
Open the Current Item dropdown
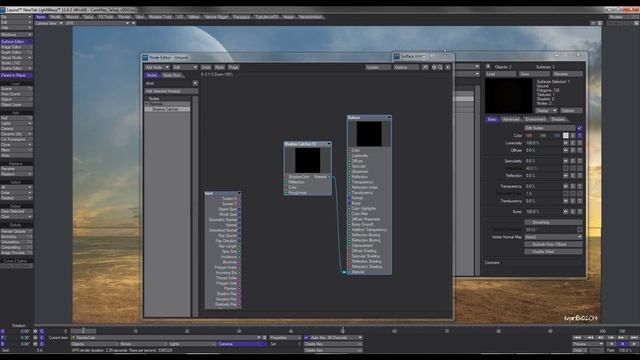pos(166,338)
